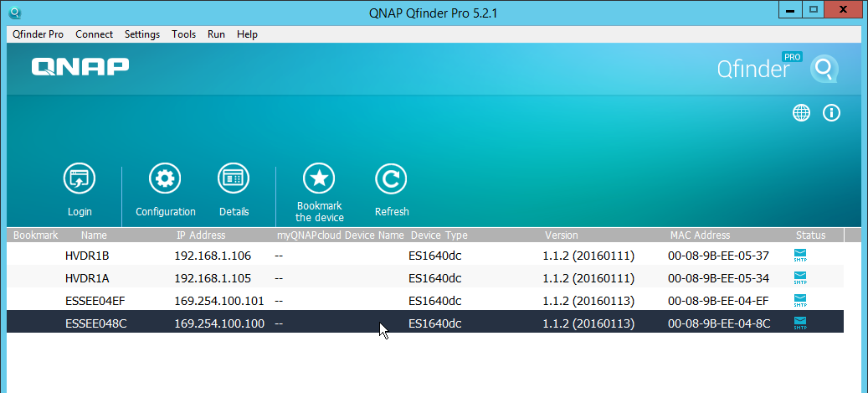Open the Help menu
868x393 pixels.
247,34
